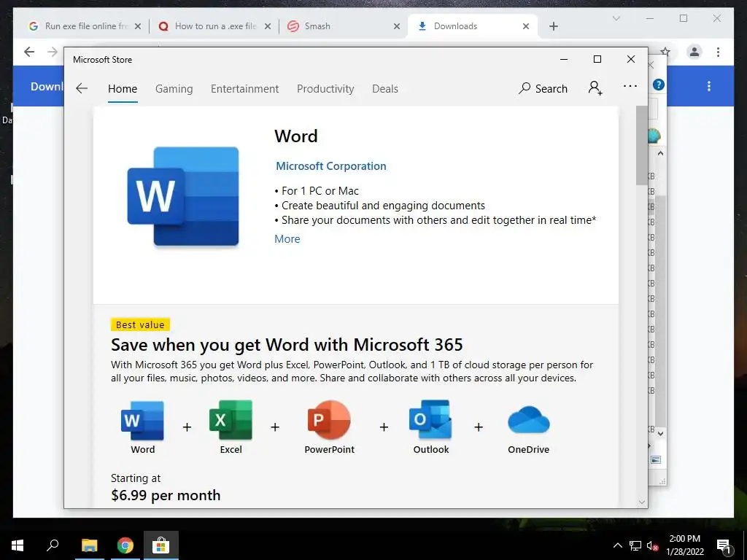This screenshot has width=747, height=560.
Task: Click the sign-in account icon in Microsoft Store
Action: click(x=595, y=88)
